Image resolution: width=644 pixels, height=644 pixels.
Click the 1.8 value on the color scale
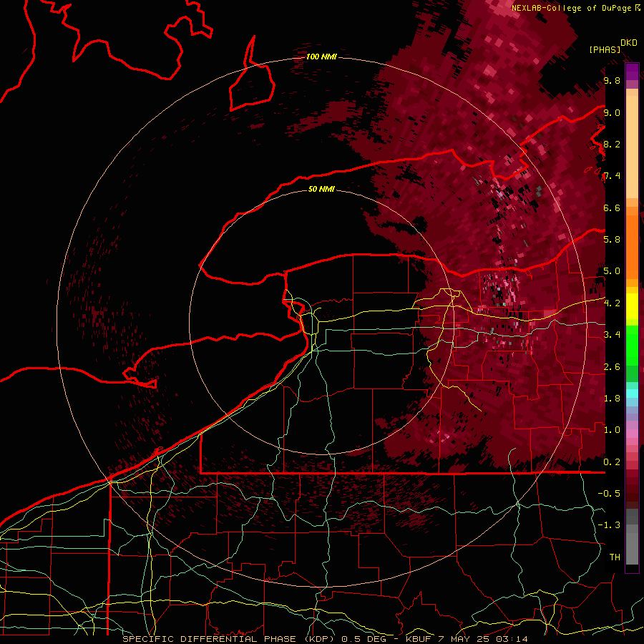(612, 399)
